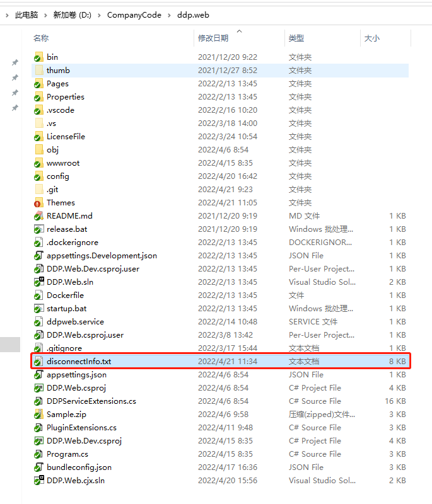Image resolution: width=432 pixels, height=504 pixels.
Task: Click the DDP.Web.sln Visual Studio icon
Action: coord(38,282)
